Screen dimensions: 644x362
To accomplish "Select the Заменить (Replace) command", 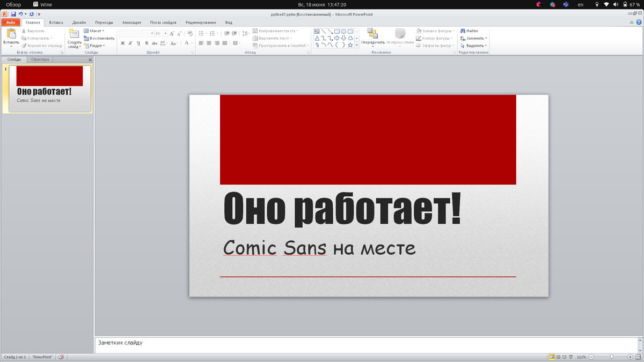I will [x=472, y=38].
